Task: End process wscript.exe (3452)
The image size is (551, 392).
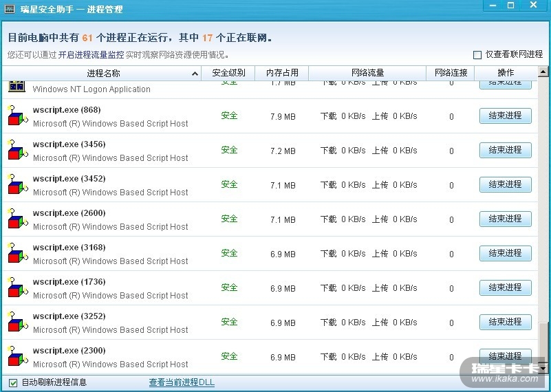Action: click(506, 184)
